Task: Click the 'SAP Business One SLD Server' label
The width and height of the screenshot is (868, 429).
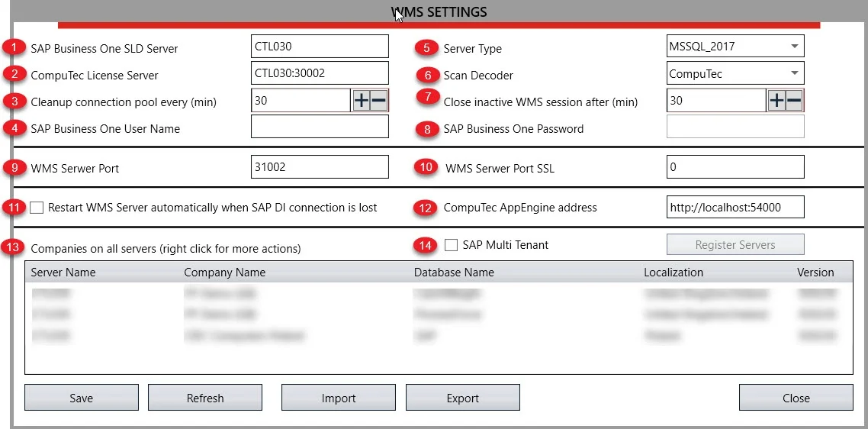Action: coord(104,49)
